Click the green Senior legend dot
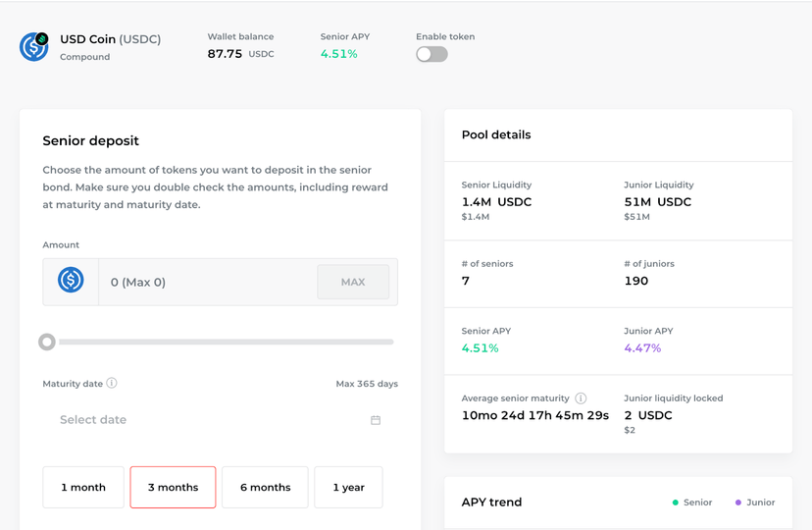Image resolution: width=812 pixels, height=530 pixels. [676, 502]
